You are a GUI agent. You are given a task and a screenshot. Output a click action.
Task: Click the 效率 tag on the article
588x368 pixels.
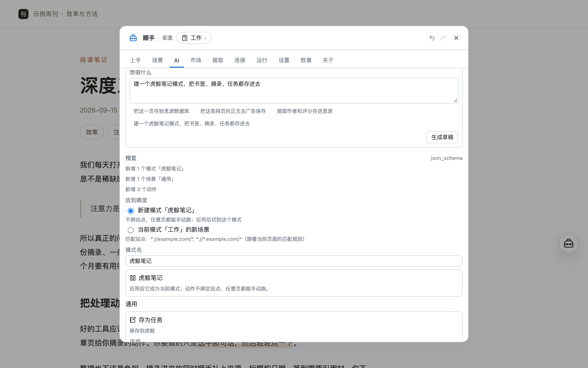point(92,132)
